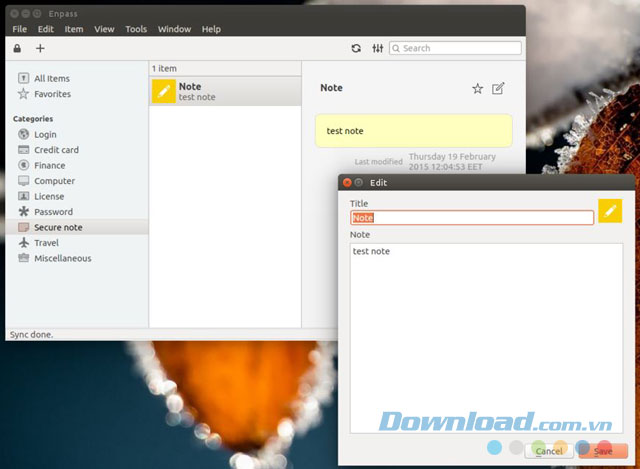Viewport: 640px width, 469px height.
Task: Click the '1 item' list header
Action: [x=164, y=69]
